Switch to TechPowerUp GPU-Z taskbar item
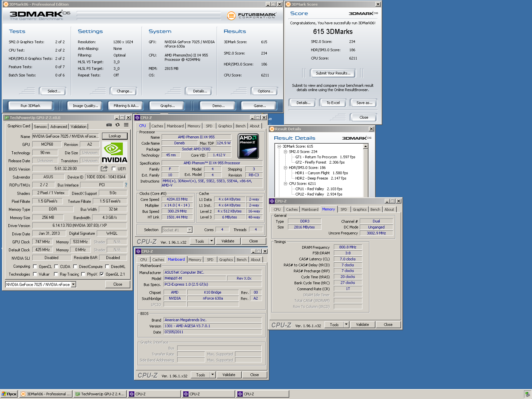Viewport: 532px width, 399px height. 100,394
